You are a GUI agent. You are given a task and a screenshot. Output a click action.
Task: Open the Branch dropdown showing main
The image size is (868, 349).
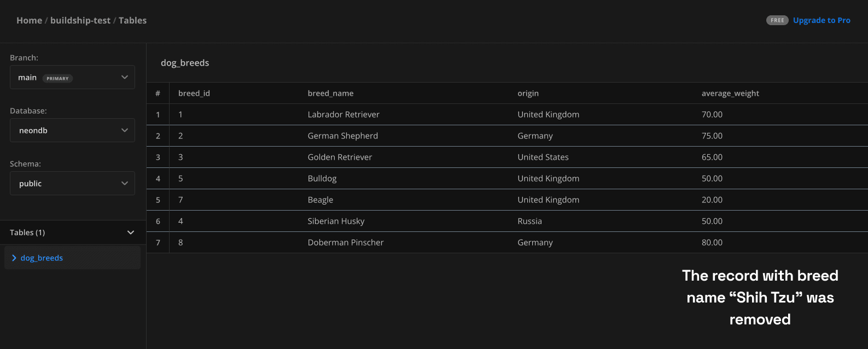pyautogui.click(x=72, y=77)
